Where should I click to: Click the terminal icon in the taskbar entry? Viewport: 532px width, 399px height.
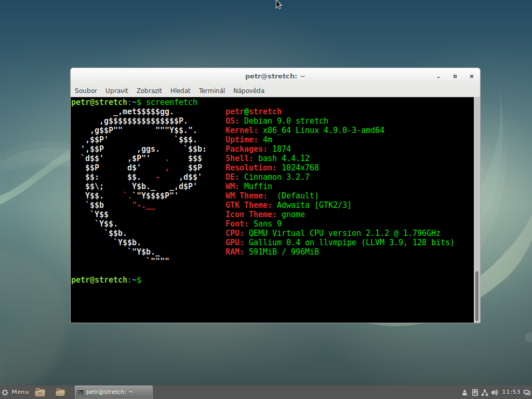(81, 392)
